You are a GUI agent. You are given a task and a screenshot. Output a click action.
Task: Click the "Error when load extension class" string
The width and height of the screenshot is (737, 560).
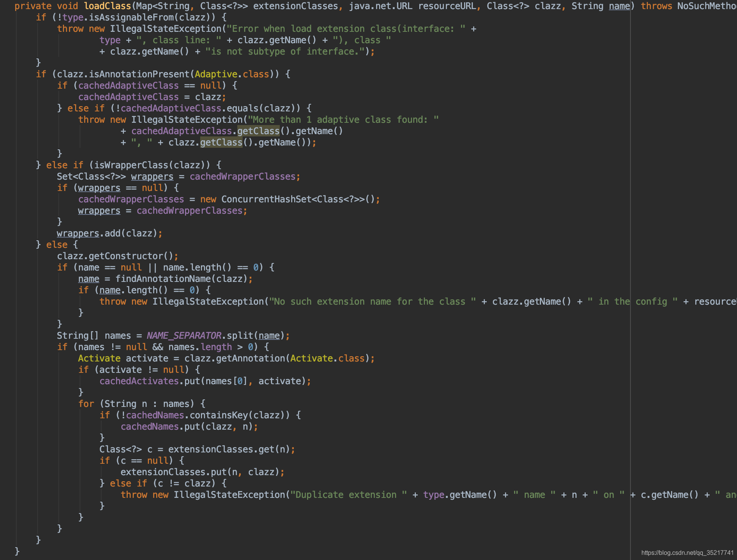(346, 29)
